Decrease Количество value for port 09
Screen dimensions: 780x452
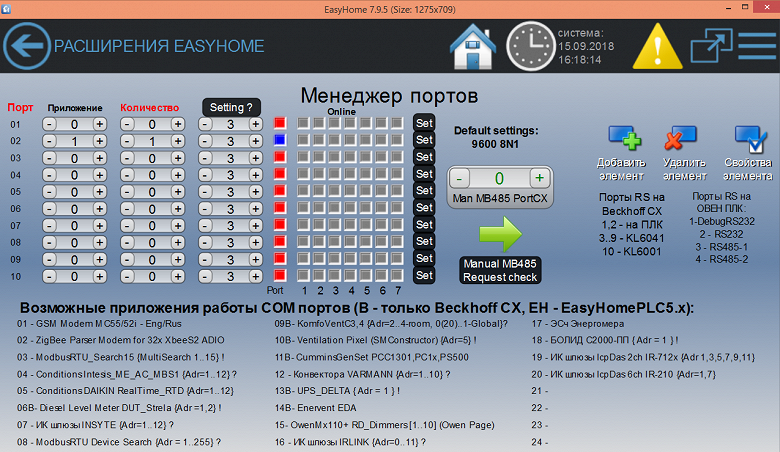tap(127, 260)
